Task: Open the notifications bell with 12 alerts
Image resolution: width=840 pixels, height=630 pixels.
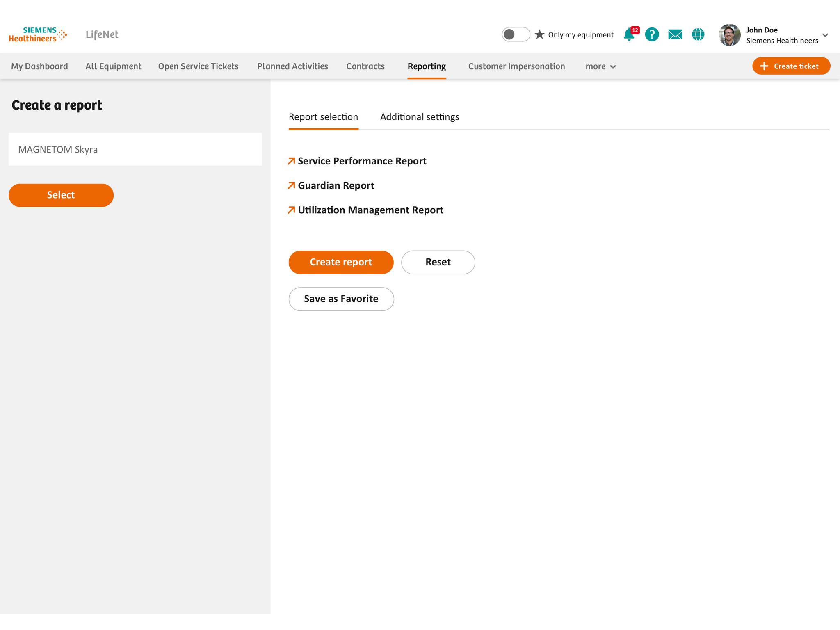Action: pyautogui.click(x=630, y=35)
